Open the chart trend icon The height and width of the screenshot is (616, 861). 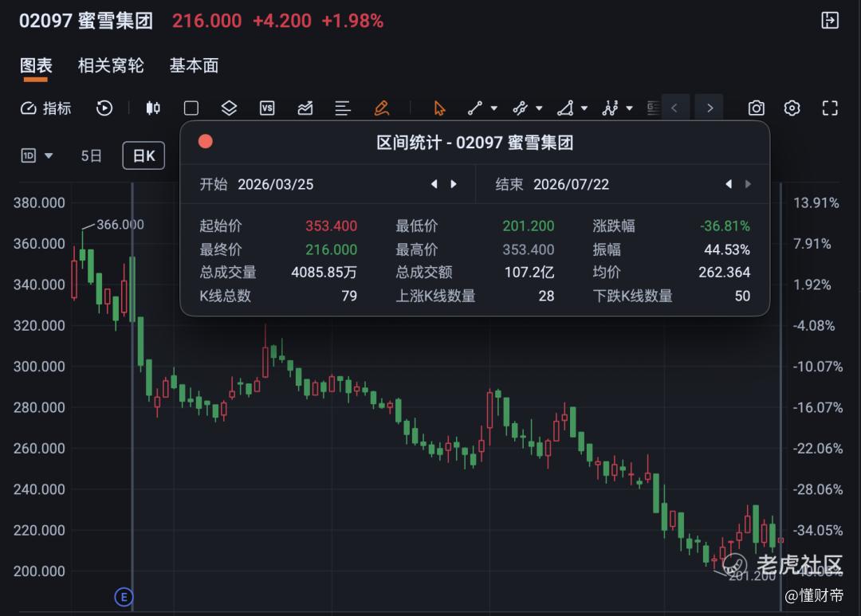click(x=305, y=108)
